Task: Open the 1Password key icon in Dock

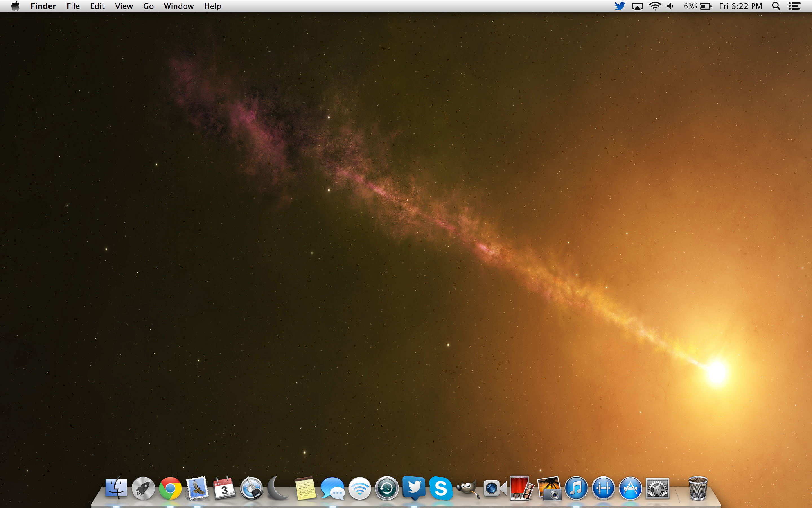Action: pyautogui.click(x=251, y=488)
